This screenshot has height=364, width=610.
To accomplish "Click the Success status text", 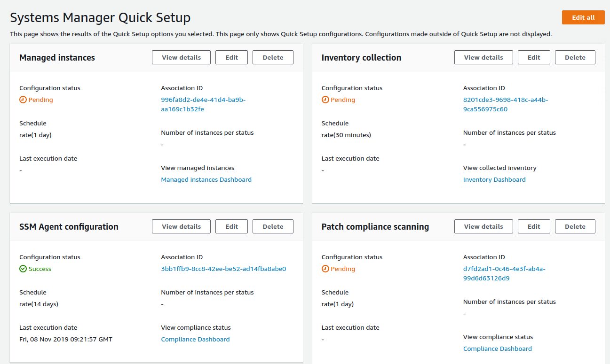I will [40, 269].
